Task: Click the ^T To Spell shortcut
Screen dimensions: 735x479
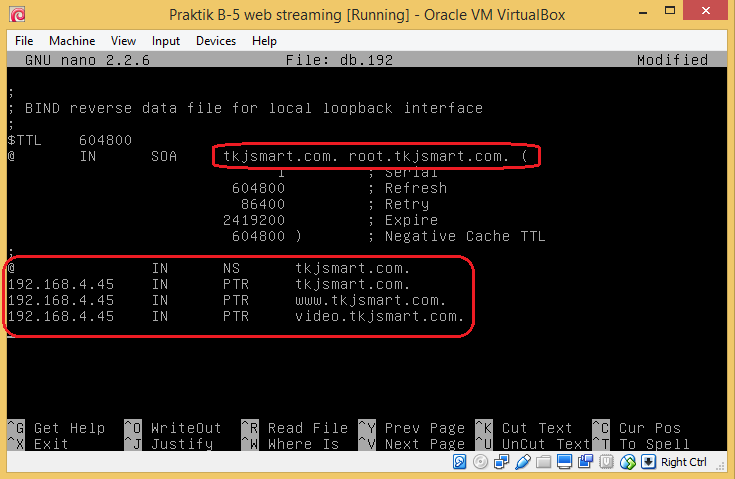Action: tap(641, 444)
